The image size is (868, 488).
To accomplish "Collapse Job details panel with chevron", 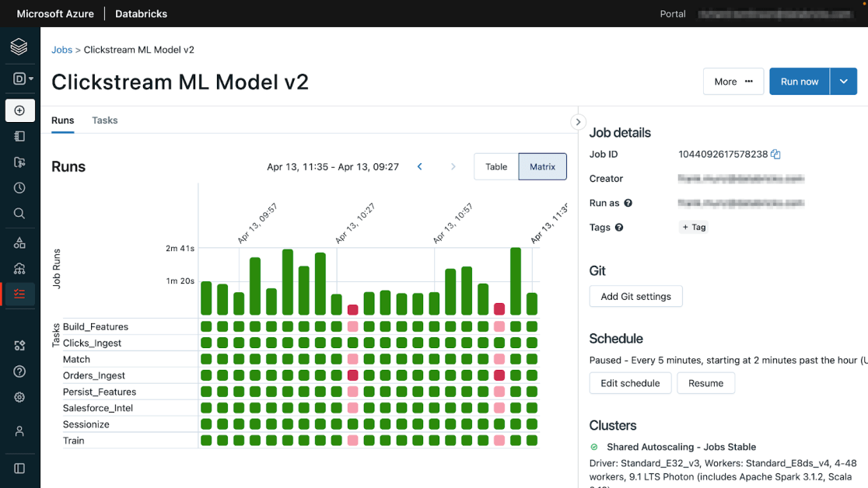I will click(578, 122).
